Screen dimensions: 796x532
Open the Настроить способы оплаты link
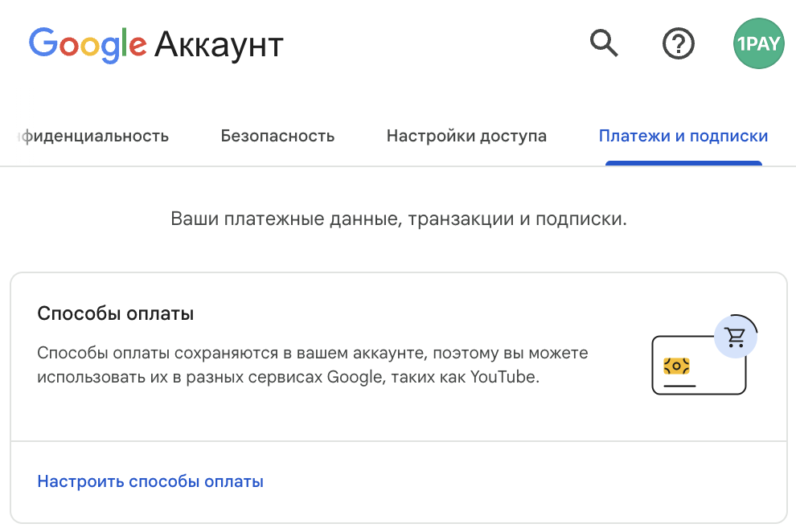(x=150, y=482)
